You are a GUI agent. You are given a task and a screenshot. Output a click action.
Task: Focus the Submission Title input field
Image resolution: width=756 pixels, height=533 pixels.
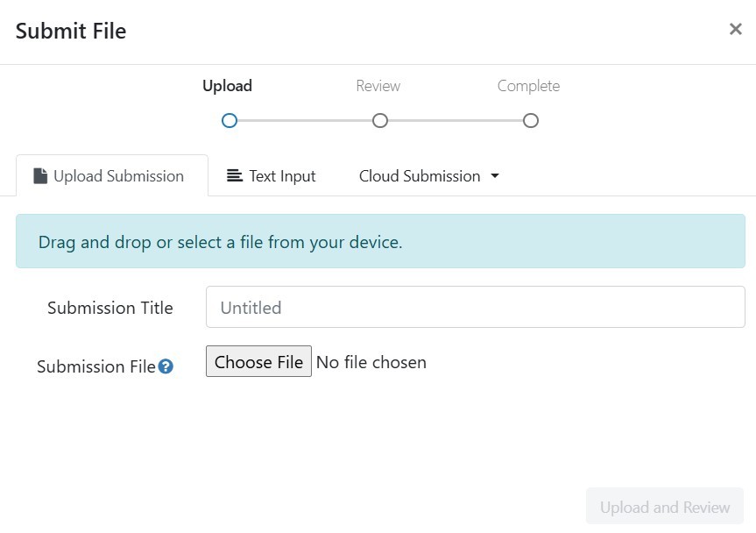coord(476,307)
